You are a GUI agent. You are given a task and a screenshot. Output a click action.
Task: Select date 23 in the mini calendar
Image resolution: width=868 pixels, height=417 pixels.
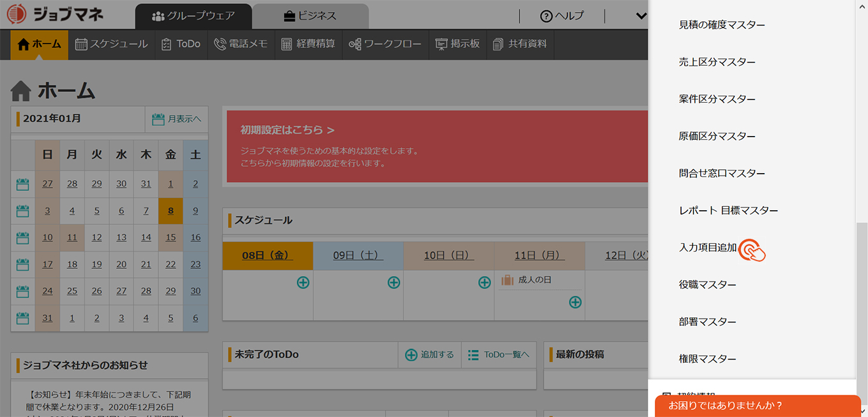click(x=195, y=264)
